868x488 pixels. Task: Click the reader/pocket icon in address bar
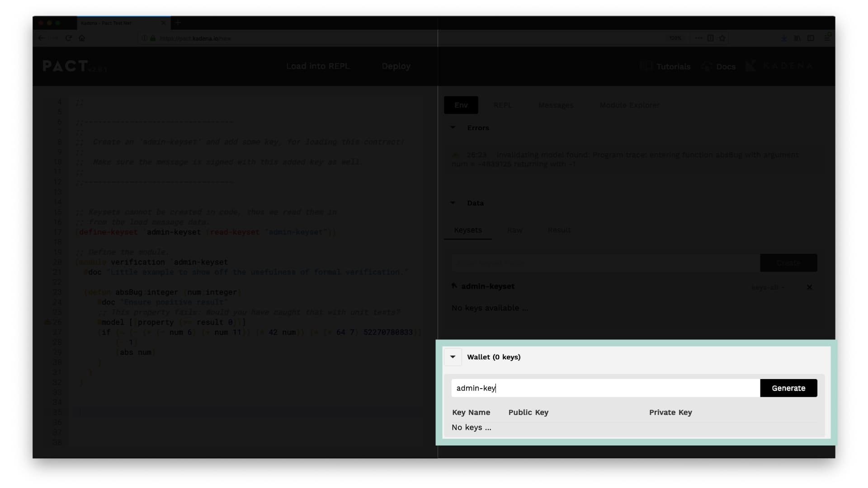coord(711,38)
